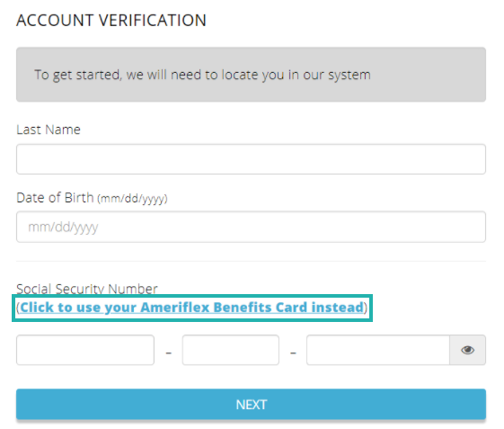Select the middle SSN segment box

pos(231,350)
